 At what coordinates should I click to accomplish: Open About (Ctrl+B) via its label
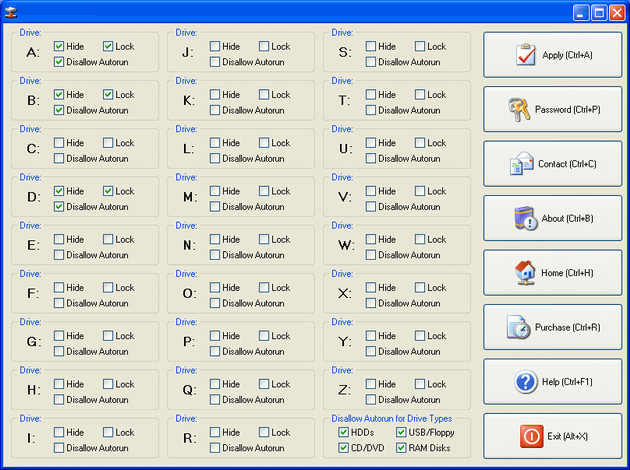click(x=567, y=218)
